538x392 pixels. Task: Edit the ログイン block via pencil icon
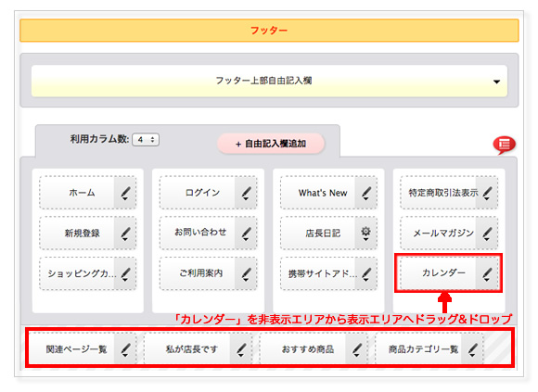246,193
